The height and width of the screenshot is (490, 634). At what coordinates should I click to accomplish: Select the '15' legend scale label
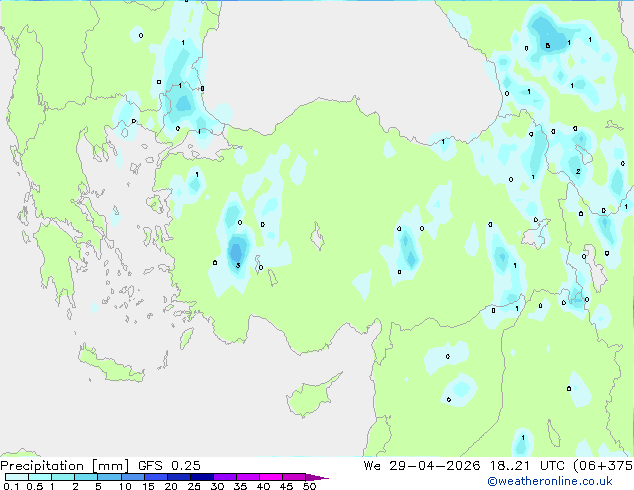(148, 486)
